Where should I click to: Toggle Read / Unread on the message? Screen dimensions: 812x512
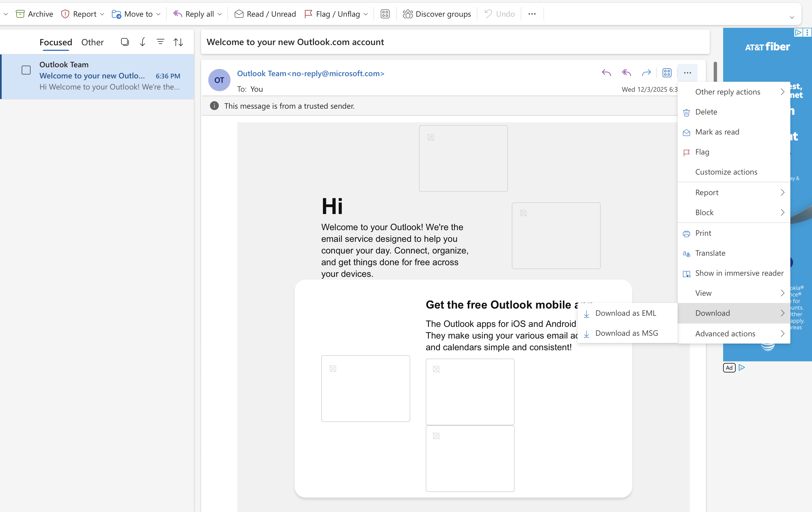(x=265, y=14)
